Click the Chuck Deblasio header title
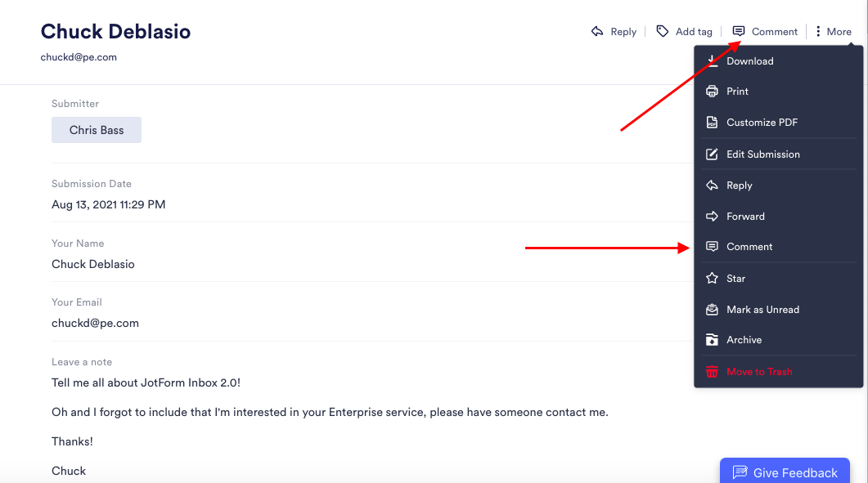Image resolution: width=868 pixels, height=483 pixels. pyautogui.click(x=115, y=32)
